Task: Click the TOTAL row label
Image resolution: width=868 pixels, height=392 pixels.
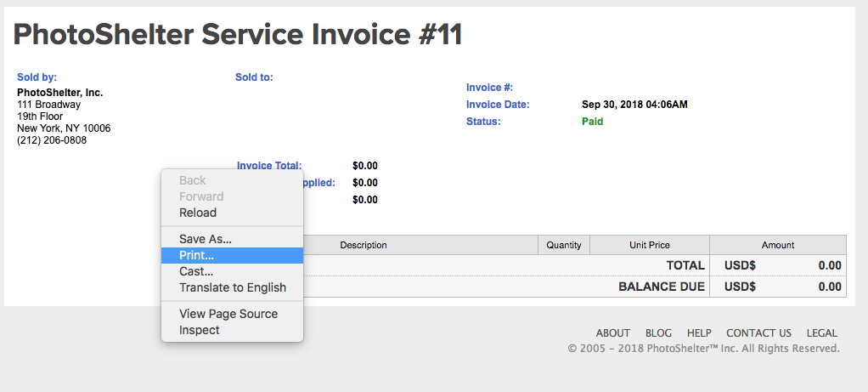Action: point(685,265)
